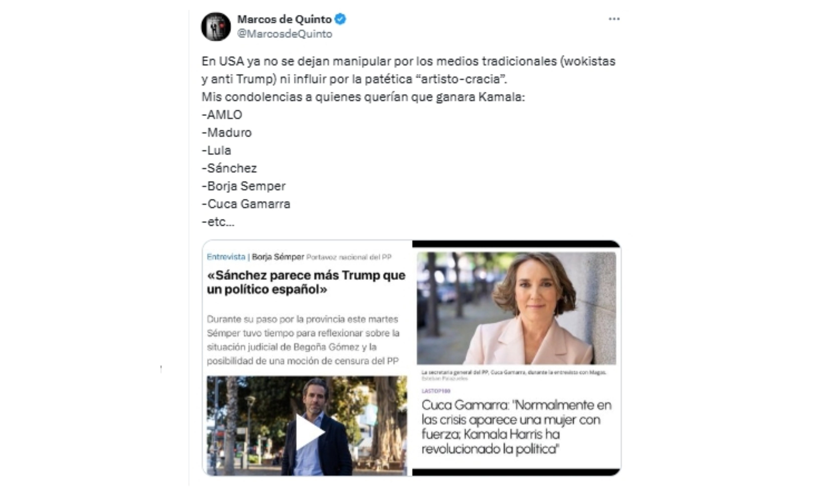The height and width of the screenshot is (504, 818).
Task: Open Cuca Gamarra Kamala Harris headline
Action: pyautogui.click(x=516, y=427)
